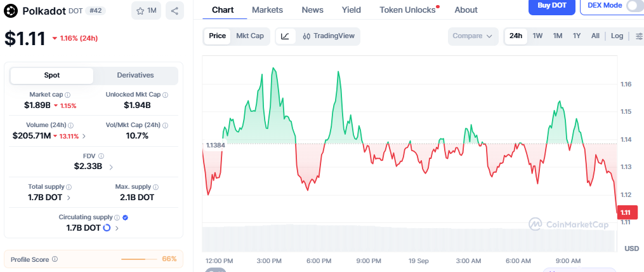Select the 1W time range
Image resolution: width=644 pixels, height=272 pixels.
coord(537,36)
